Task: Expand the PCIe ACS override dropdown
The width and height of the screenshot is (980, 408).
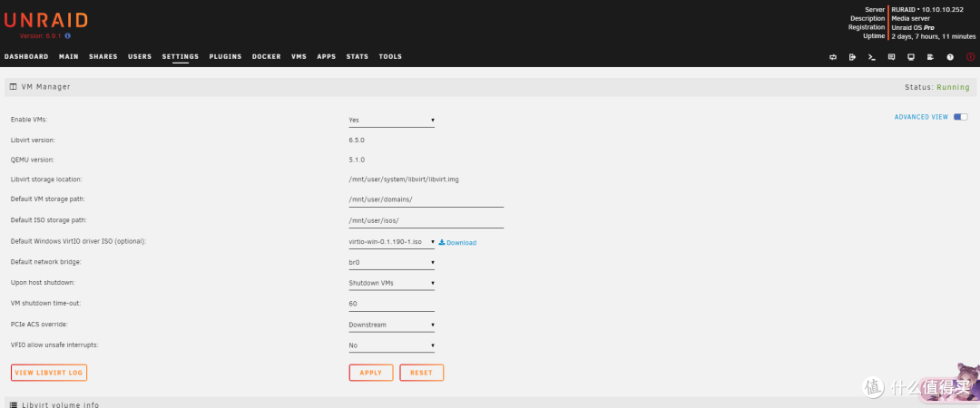Action: coord(391,325)
